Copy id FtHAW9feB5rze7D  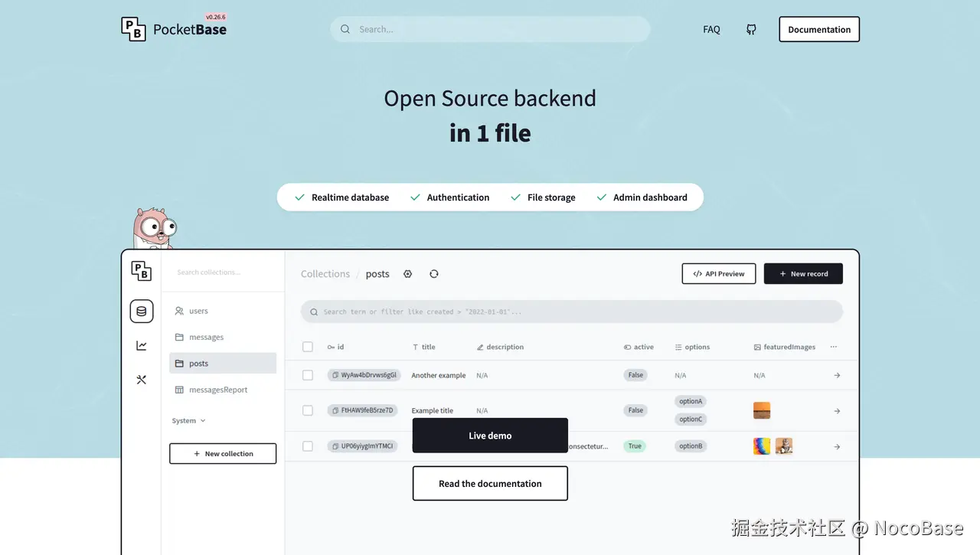(335, 410)
